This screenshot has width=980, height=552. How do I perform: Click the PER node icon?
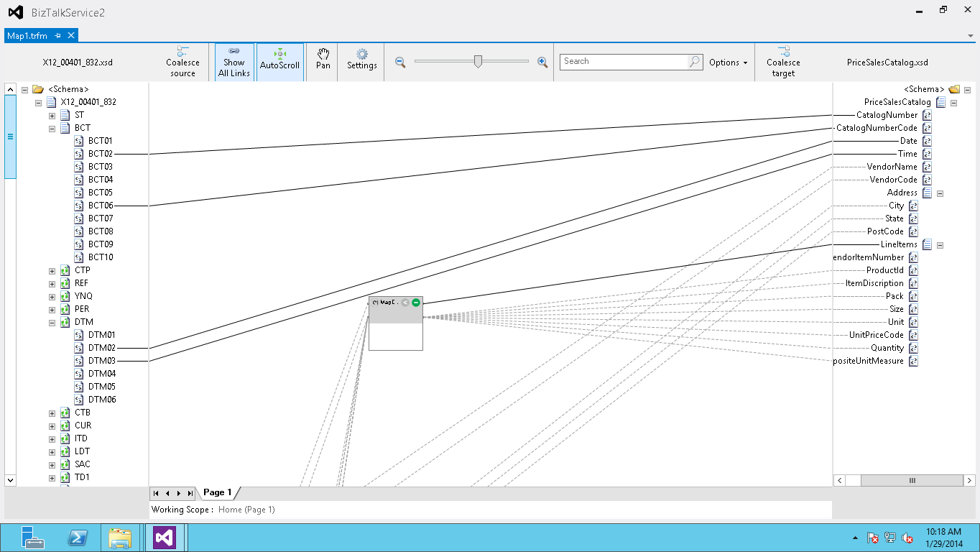click(x=65, y=309)
